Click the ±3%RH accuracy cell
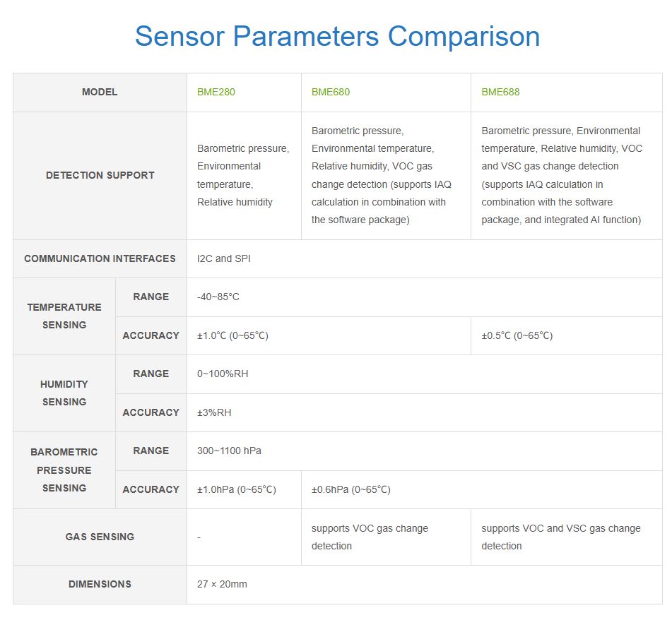The width and height of the screenshot is (672, 620). (214, 412)
